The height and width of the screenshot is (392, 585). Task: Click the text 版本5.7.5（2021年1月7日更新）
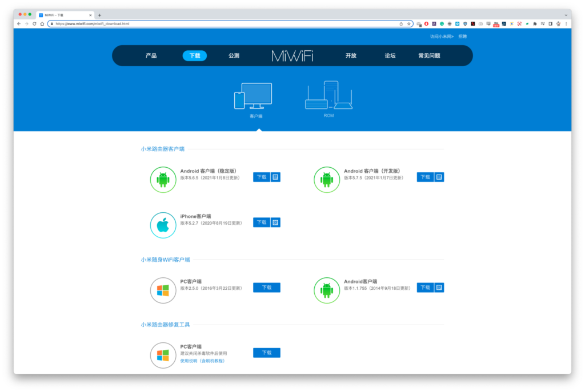374,178
